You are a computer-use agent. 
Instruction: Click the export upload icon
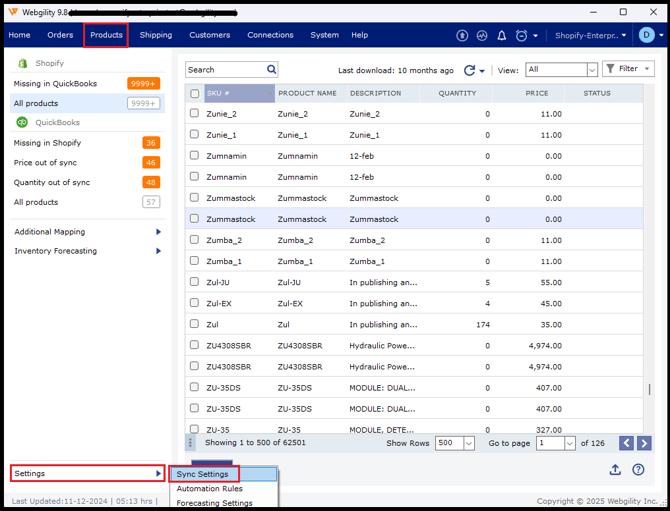tap(615, 470)
